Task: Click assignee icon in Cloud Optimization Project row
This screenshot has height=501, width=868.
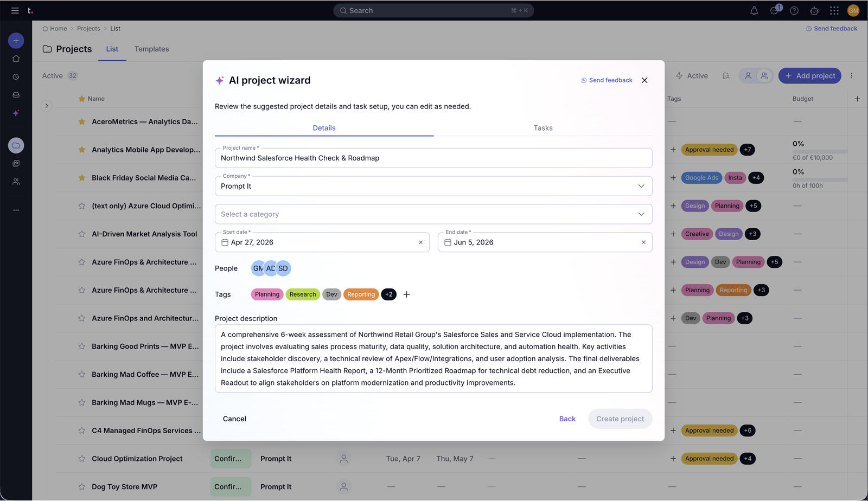Action: coord(343,459)
